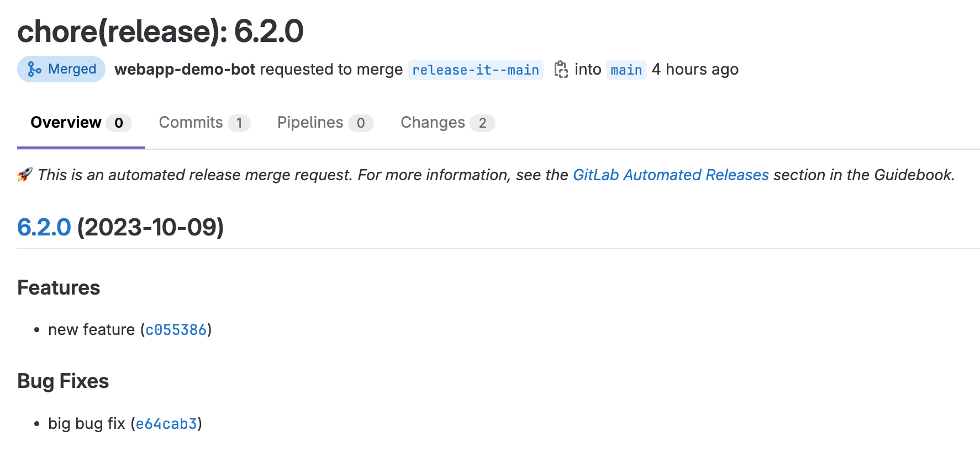Click the Commits count badge showing 1
980x451 pixels.
pos(239,123)
